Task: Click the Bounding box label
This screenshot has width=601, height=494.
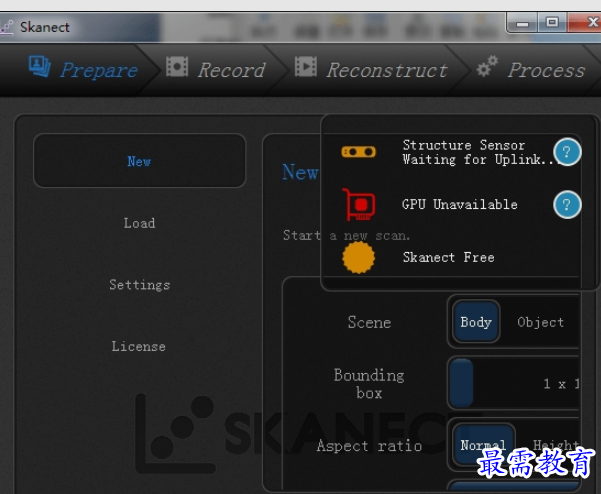Action: [x=369, y=384]
